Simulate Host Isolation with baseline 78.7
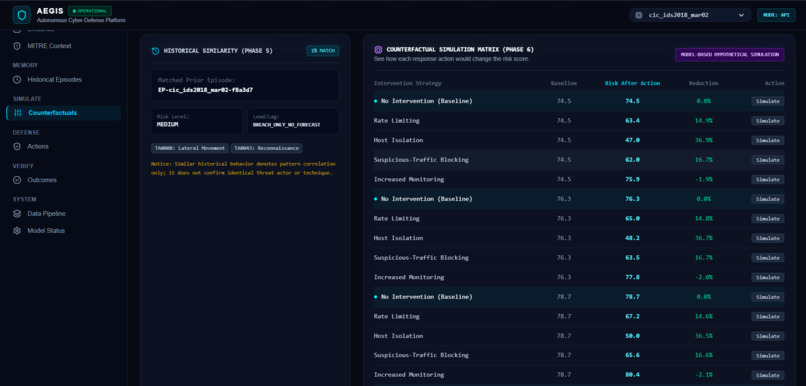 pyautogui.click(x=767, y=336)
